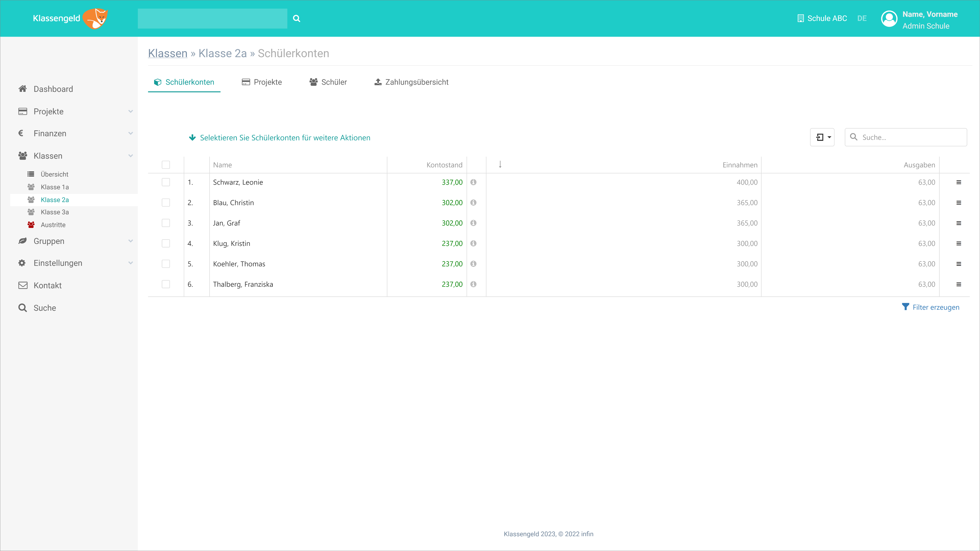Image resolution: width=980 pixels, height=551 pixels.
Task: Sort by the Ausgaben column header
Action: pyautogui.click(x=919, y=165)
